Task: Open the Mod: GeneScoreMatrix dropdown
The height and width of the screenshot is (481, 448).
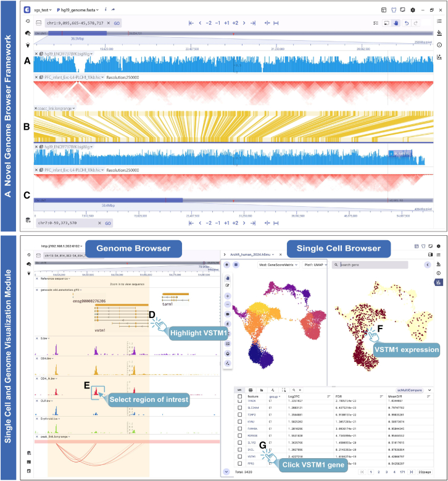Action: [278, 265]
